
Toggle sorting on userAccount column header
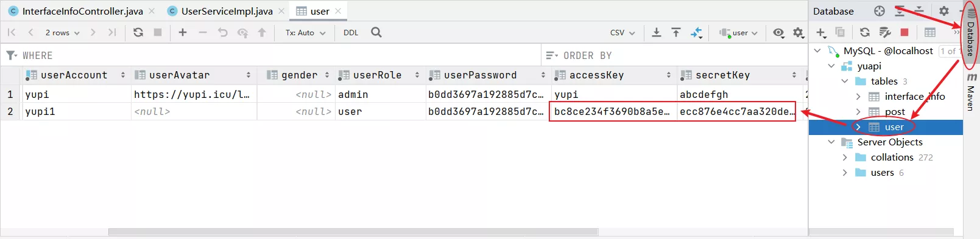pyautogui.click(x=74, y=75)
